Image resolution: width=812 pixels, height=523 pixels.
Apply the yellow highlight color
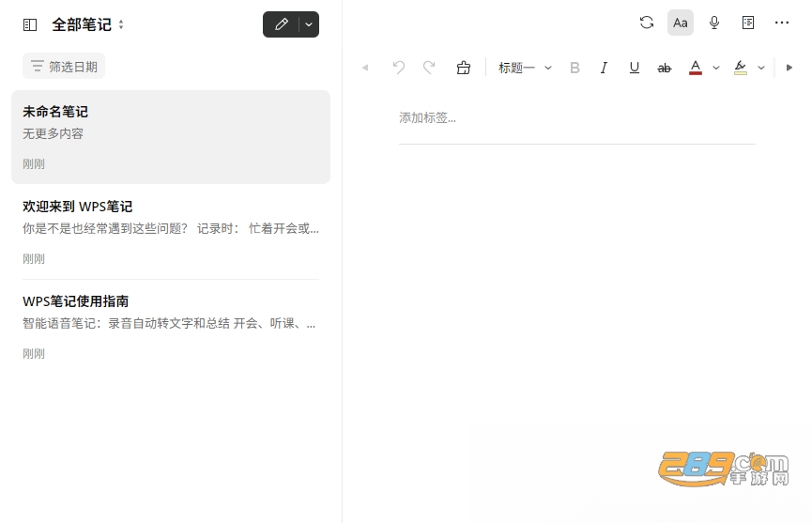[741, 68]
